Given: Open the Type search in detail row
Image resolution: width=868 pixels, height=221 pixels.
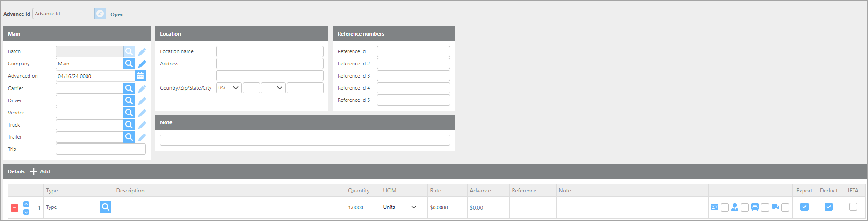Looking at the screenshot, I should coord(106,207).
